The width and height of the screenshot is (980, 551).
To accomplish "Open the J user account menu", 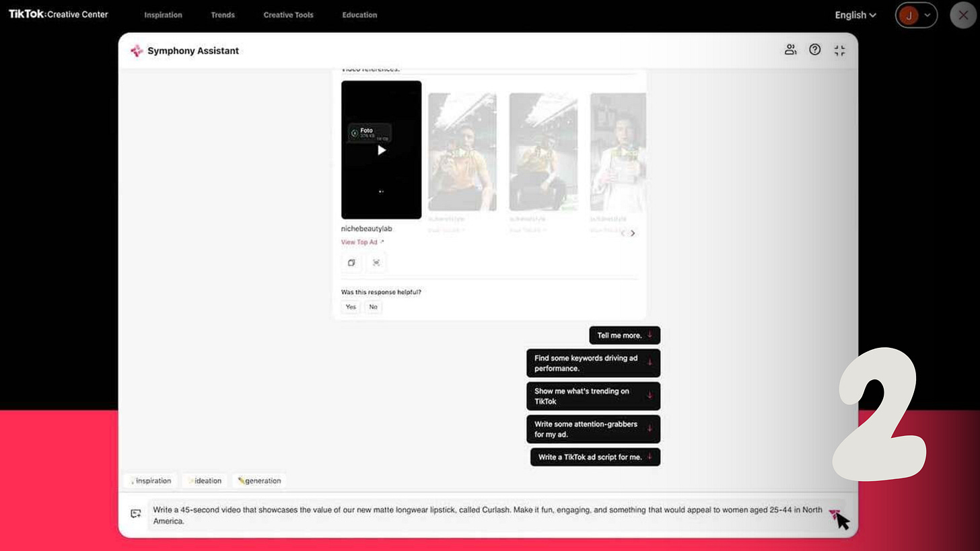I will tap(916, 15).
